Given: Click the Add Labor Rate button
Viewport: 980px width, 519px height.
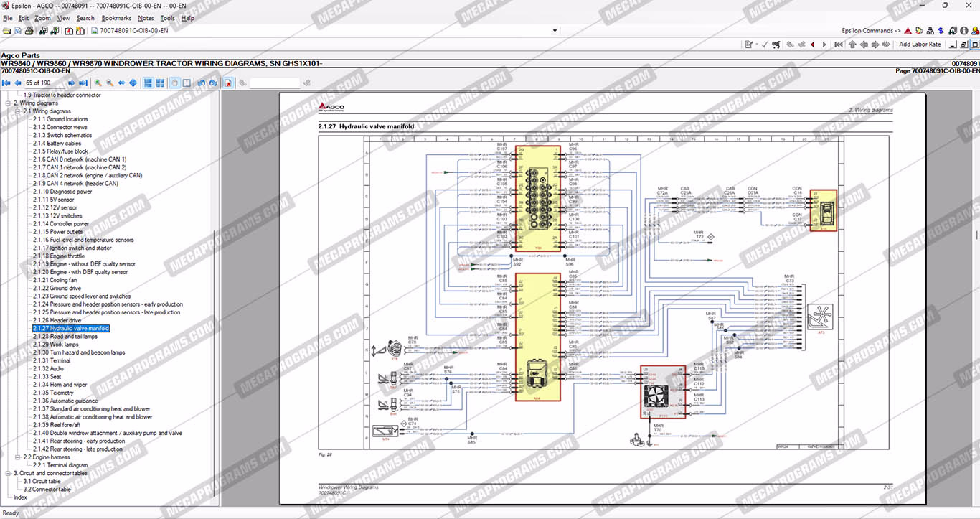Looking at the screenshot, I should coord(919,45).
